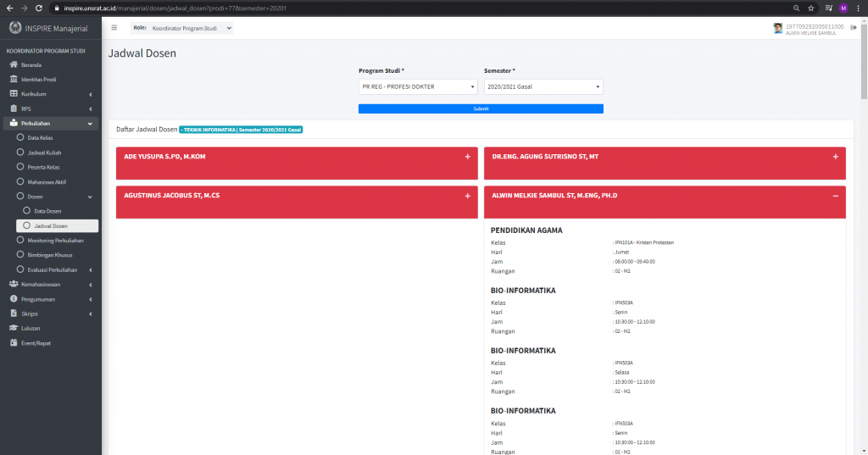Click the 'IFN101A - Kristen Protestan' class value
868x455 pixels.
644,242
